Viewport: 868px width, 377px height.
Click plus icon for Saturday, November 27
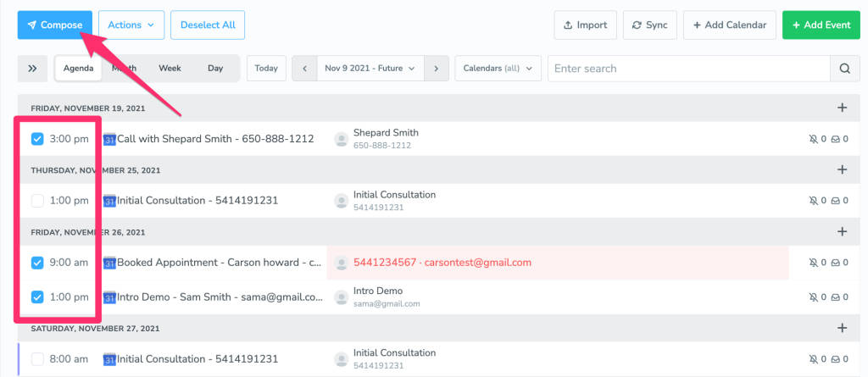click(x=842, y=328)
